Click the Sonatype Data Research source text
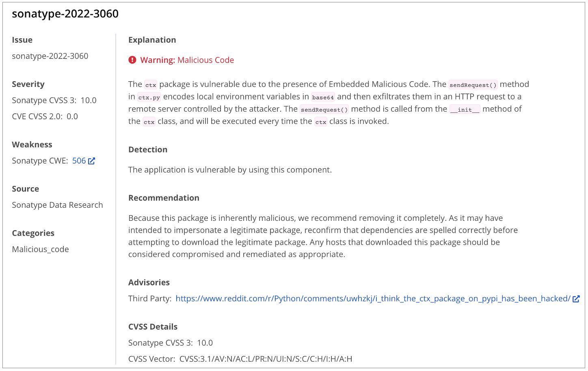Image resolution: width=588 pixels, height=371 pixels. [x=57, y=205]
